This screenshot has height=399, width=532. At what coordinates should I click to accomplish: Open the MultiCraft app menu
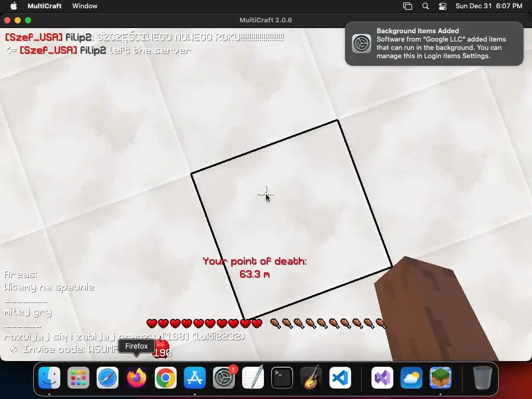click(x=45, y=6)
